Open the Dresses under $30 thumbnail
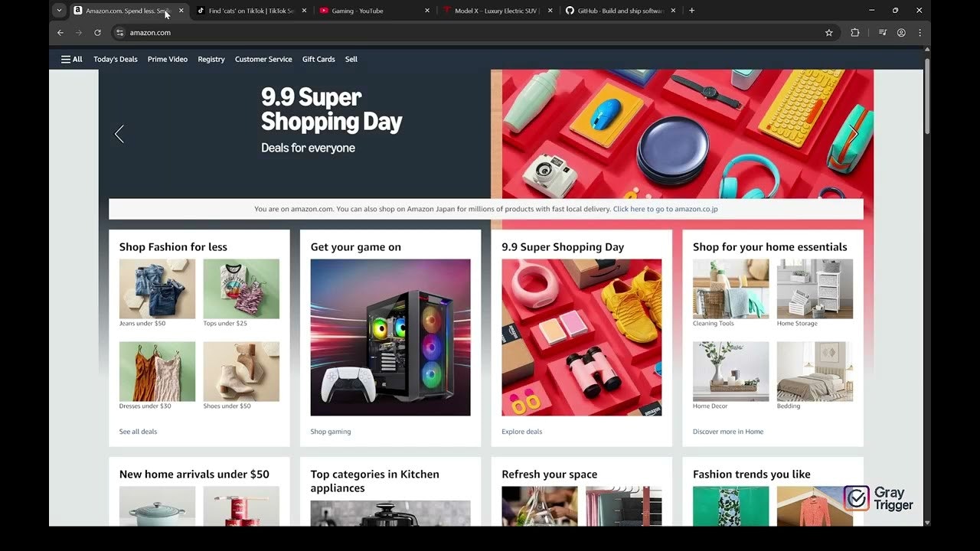980x551 pixels. pos(158,371)
